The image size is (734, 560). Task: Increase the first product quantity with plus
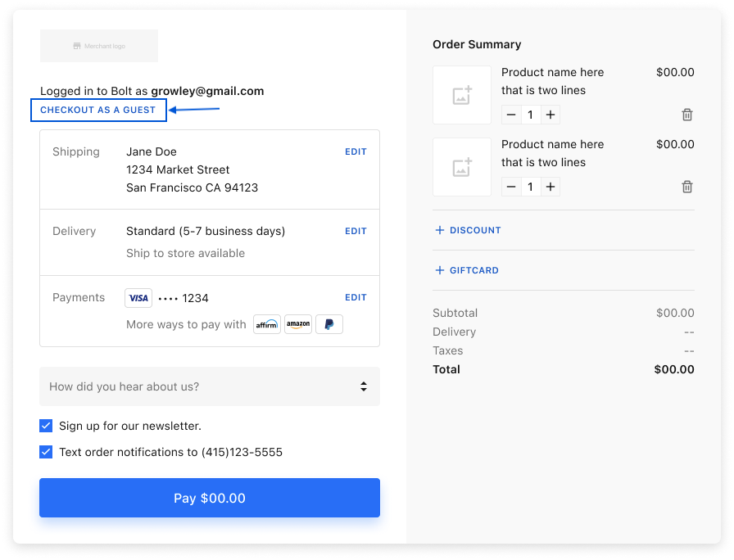click(x=550, y=115)
